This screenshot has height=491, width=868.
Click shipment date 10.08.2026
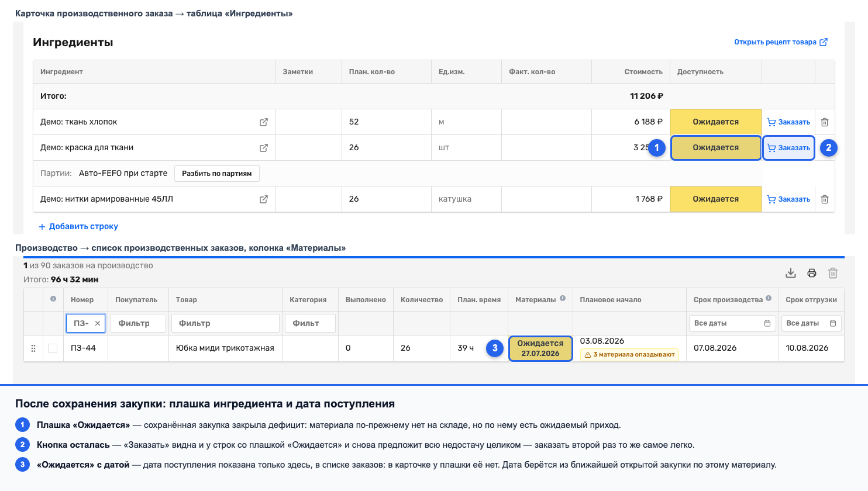(x=807, y=348)
